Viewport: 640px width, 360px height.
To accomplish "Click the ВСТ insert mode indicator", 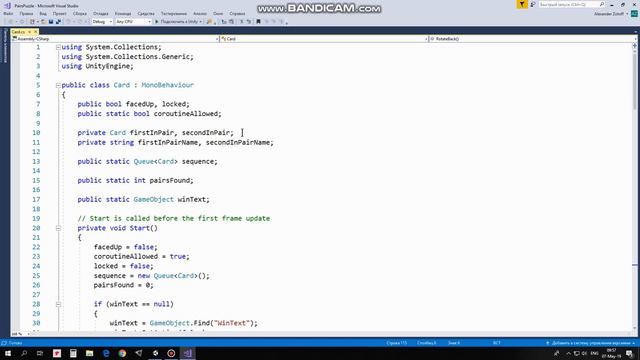I will coord(497,343).
